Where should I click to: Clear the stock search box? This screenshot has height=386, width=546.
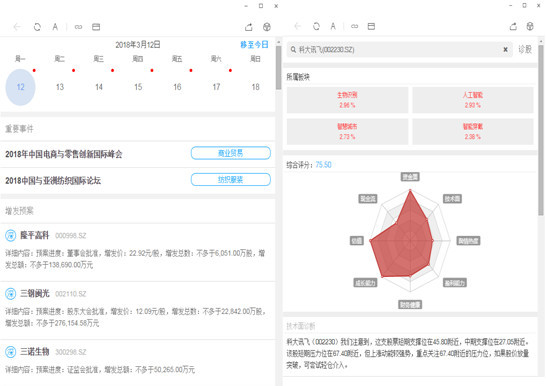click(x=505, y=50)
